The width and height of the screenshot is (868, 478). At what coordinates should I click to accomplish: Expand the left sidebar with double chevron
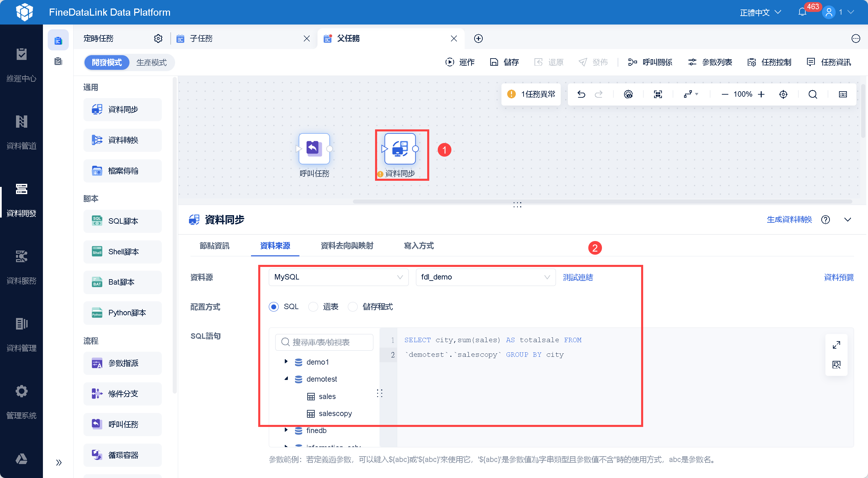tap(59, 462)
